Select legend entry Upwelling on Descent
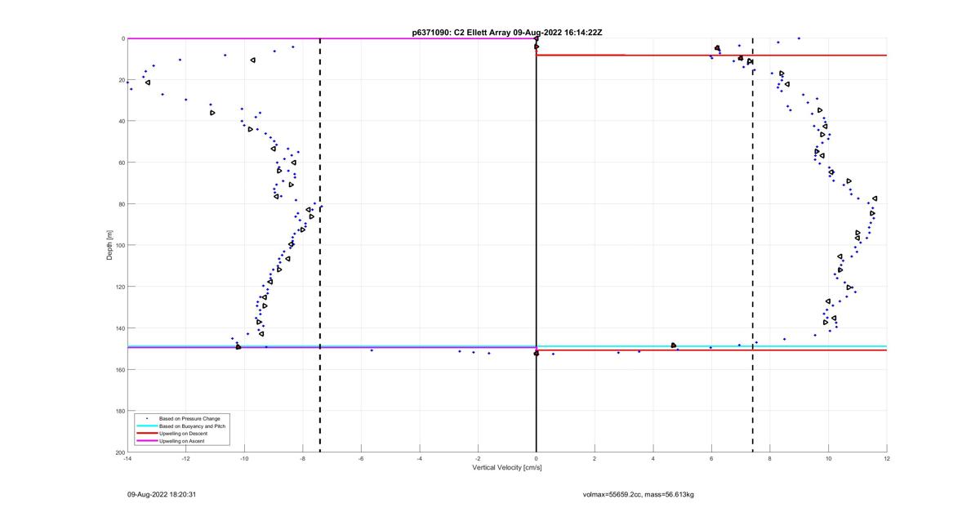This screenshot has height=508, width=980. click(x=183, y=434)
